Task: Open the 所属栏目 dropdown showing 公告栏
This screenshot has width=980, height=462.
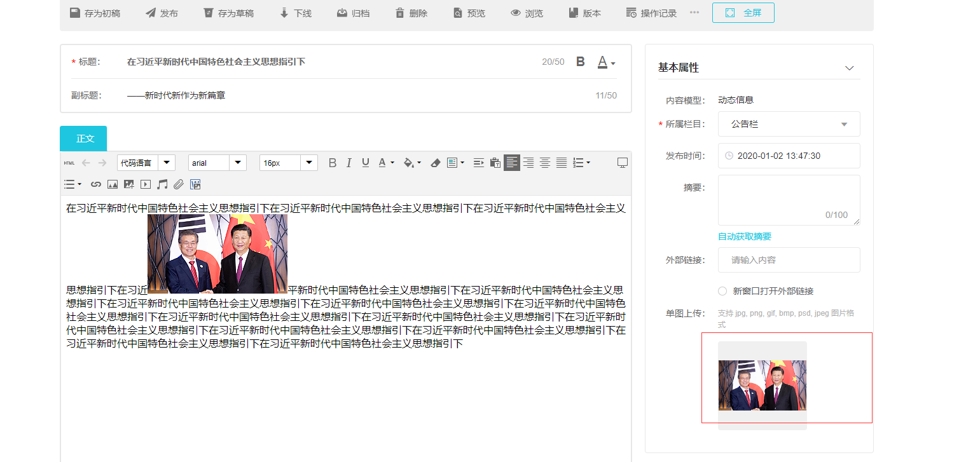Action: [789, 124]
